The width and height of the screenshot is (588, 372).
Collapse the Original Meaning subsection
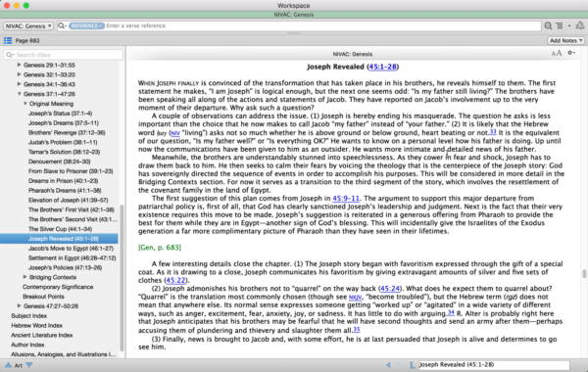(x=25, y=104)
